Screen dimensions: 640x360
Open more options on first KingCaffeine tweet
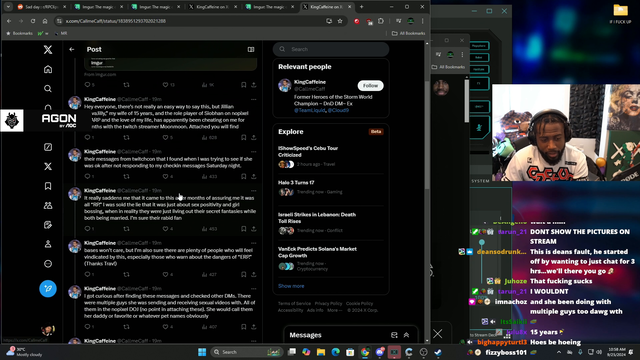(x=253, y=99)
